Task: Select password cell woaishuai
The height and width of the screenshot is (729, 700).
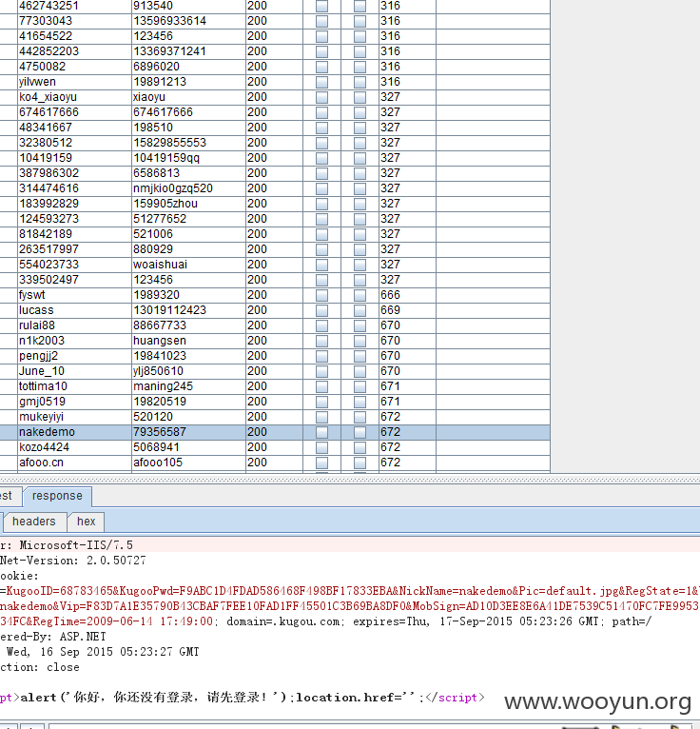Action: click(188, 265)
